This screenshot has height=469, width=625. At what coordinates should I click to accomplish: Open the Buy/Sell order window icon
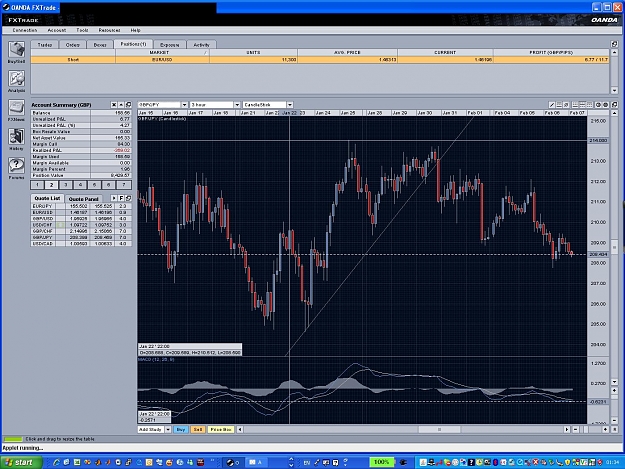(x=17, y=50)
